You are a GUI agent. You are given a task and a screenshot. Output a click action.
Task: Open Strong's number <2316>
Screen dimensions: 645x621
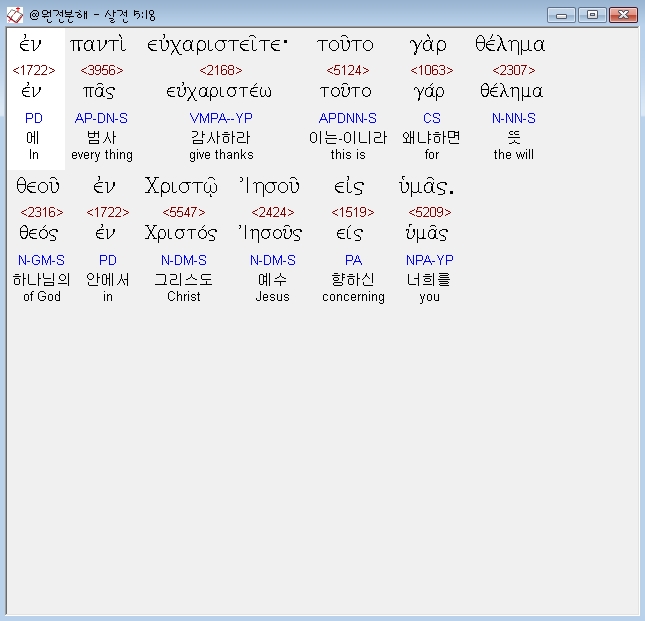pos(42,212)
